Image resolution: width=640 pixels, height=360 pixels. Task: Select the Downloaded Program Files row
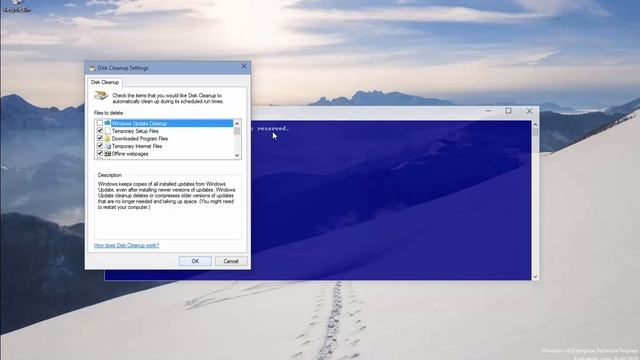click(164, 138)
